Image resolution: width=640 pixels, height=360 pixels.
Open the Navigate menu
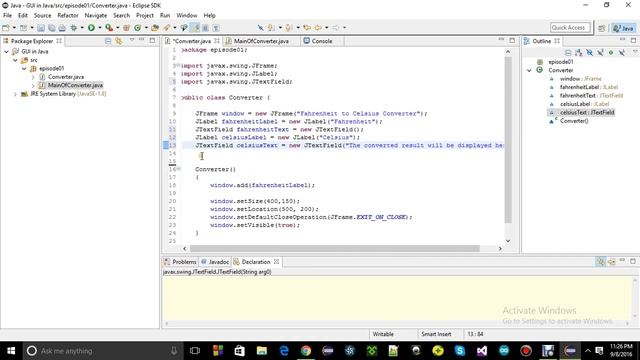coord(96,16)
